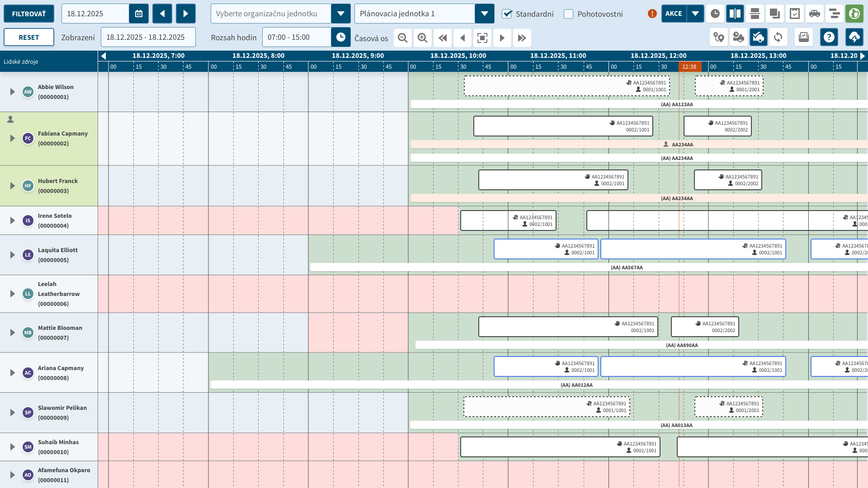Click the refresh sync arrows icon
This screenshot has height=488, width=868.
[778, 38]
